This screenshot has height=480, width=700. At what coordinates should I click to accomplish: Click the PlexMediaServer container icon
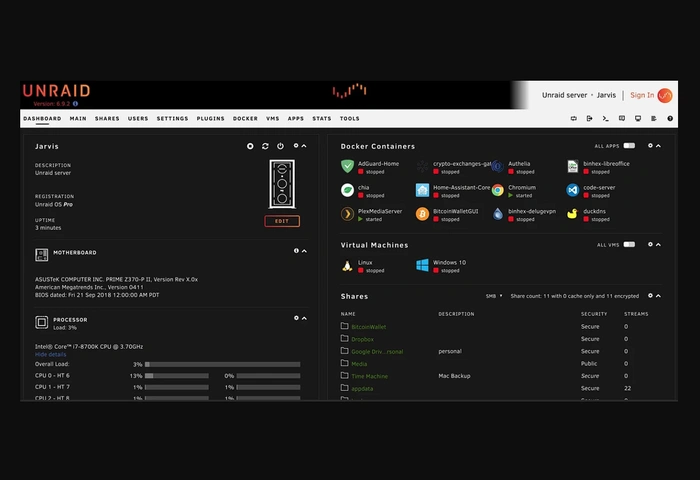[x=347, y=214]
